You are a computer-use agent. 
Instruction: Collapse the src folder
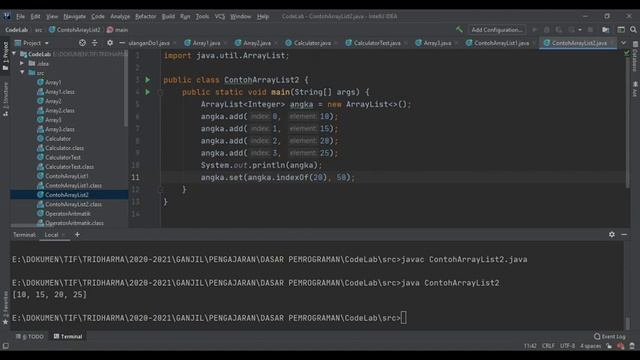pyautogui.click(x=22, y=73)
